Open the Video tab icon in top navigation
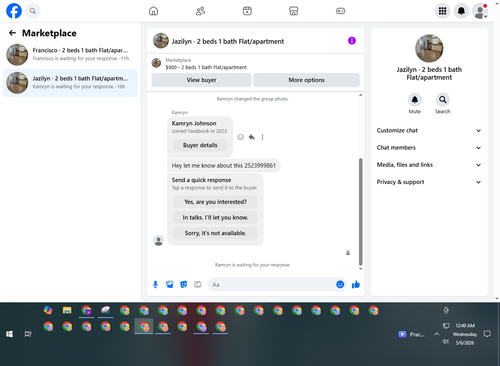Image resolution: width=500 pixels, height=366 pixels. (x=247, y=11)
